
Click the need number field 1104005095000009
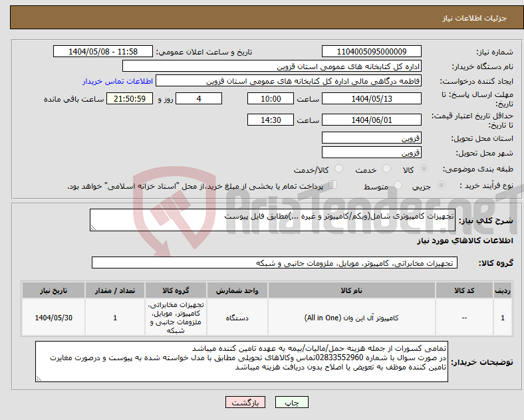pyautogui.click(x=372, y=51)
